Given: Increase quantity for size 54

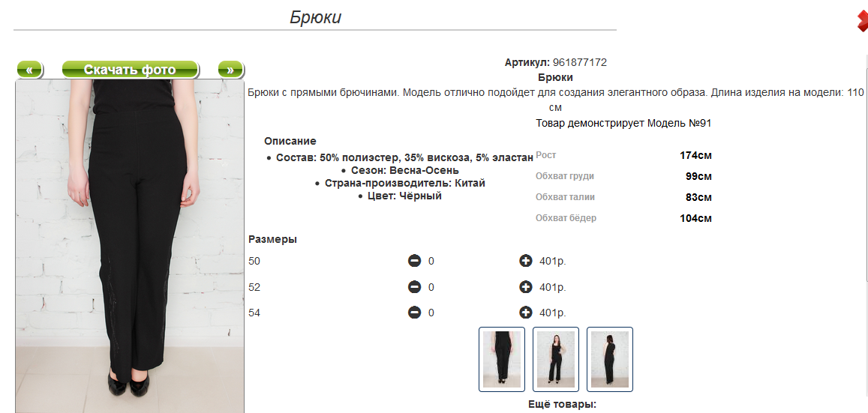Looking at the screenshot, I should click(x=526, y=313).
